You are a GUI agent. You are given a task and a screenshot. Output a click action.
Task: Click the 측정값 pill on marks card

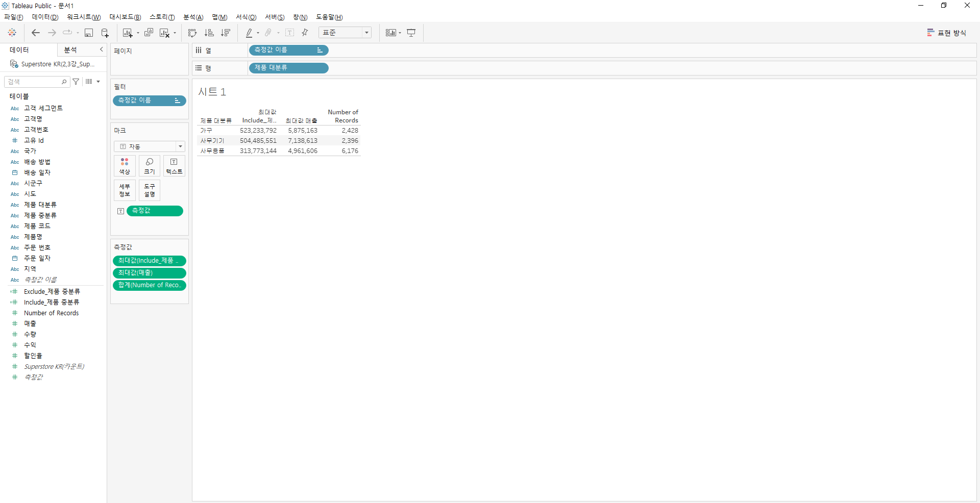(155, 211)
